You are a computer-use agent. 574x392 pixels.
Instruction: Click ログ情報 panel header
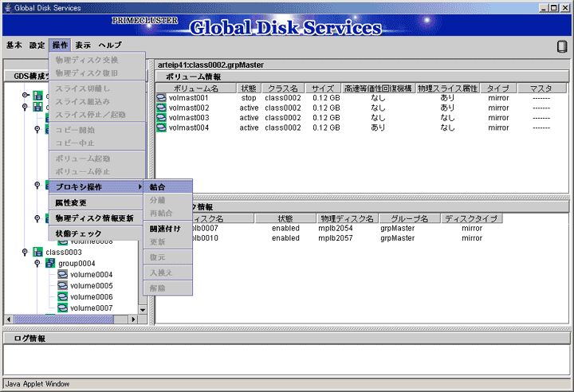click(287, 339)
